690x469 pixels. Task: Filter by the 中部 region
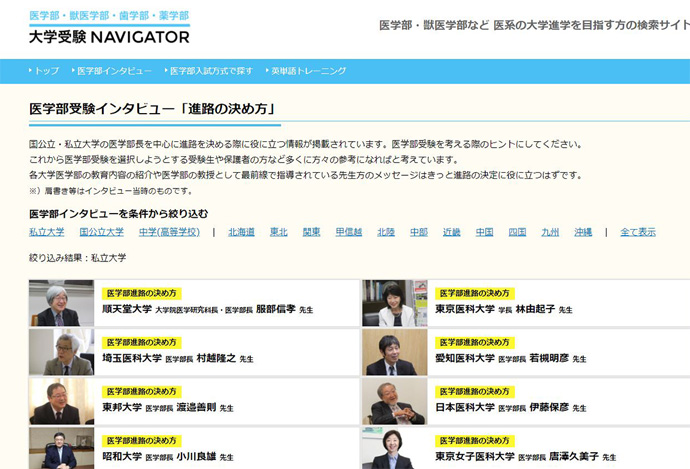tap(418, 232)
